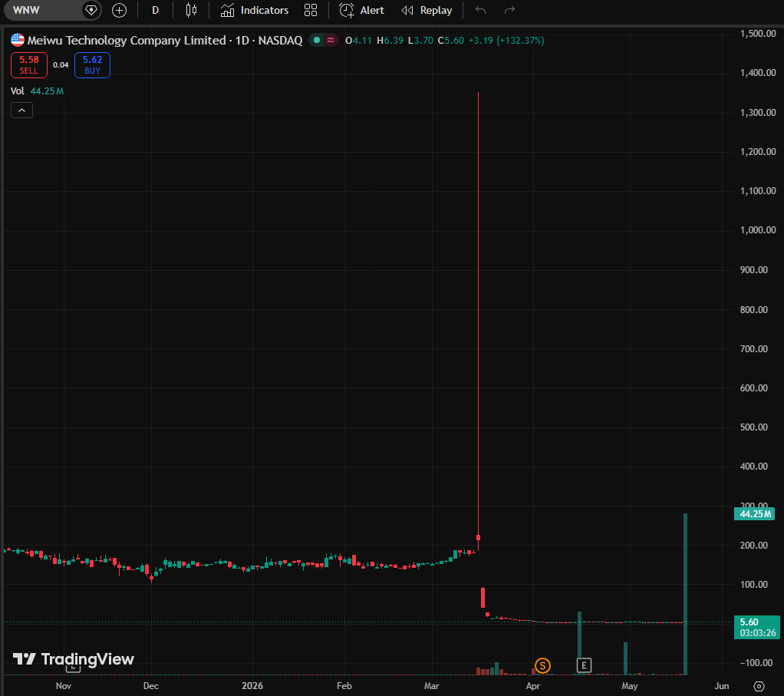Open the Indicators dialog
Screen dimensions: 784x696
tap(255, 10)
